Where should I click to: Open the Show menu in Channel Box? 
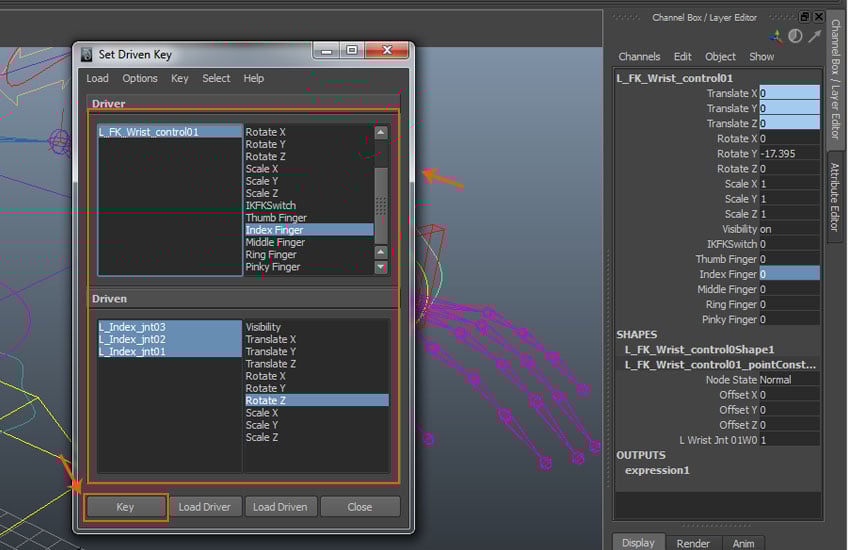point(762,56)
